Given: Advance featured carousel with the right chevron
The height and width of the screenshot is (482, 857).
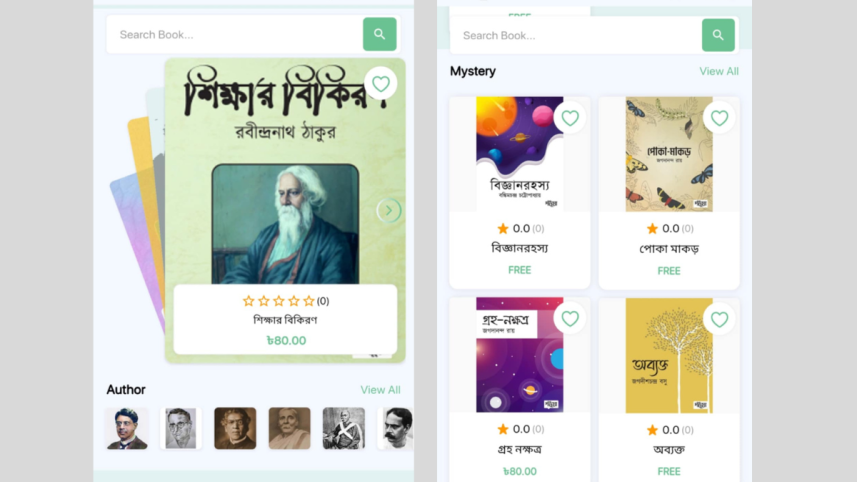Looking at the screenshot, I should (x=389, y=210).
